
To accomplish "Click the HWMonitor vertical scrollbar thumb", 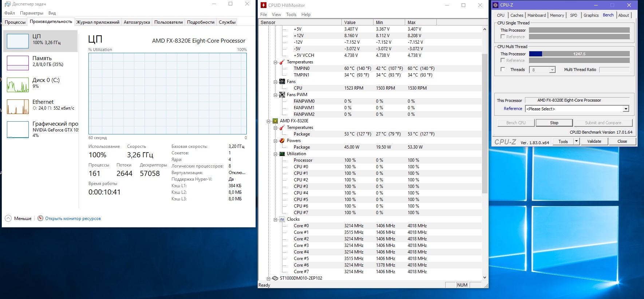I will (485, 123).
